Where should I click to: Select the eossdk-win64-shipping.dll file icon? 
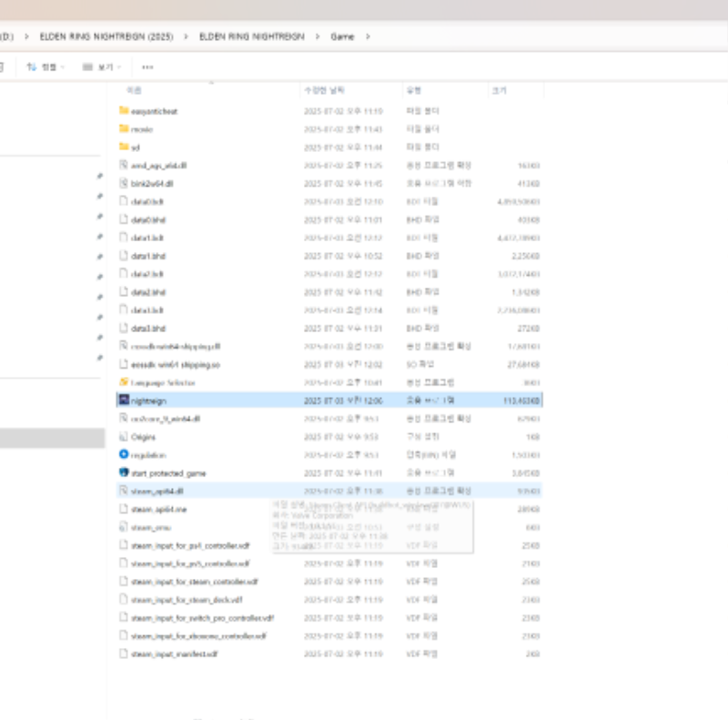click(x=124, y=346)
